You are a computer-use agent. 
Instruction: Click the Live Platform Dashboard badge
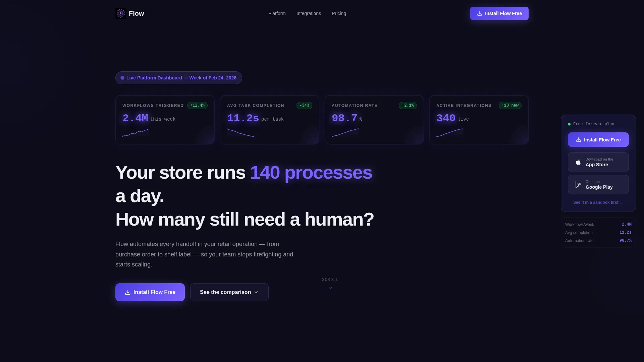coord(179,78)
